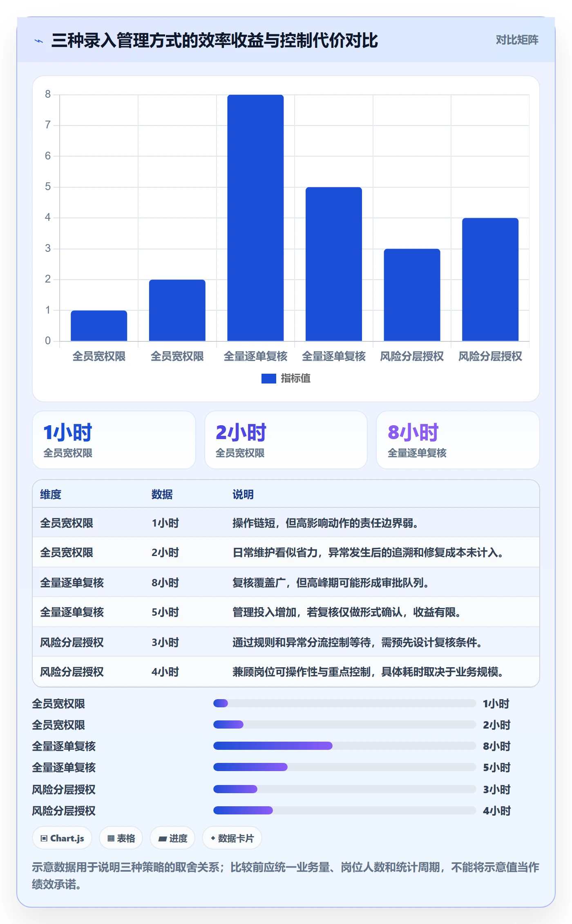The width and height of the screenshot is (572, 924).
Task: Click the Chart.js tag chip
Action: [x=62, y=838]
